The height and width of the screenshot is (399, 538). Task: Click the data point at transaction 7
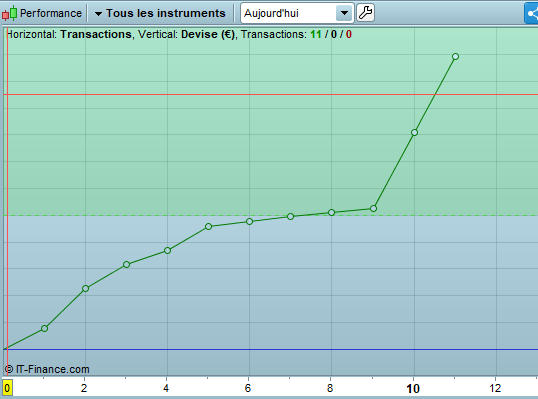(x=291, y=216)
